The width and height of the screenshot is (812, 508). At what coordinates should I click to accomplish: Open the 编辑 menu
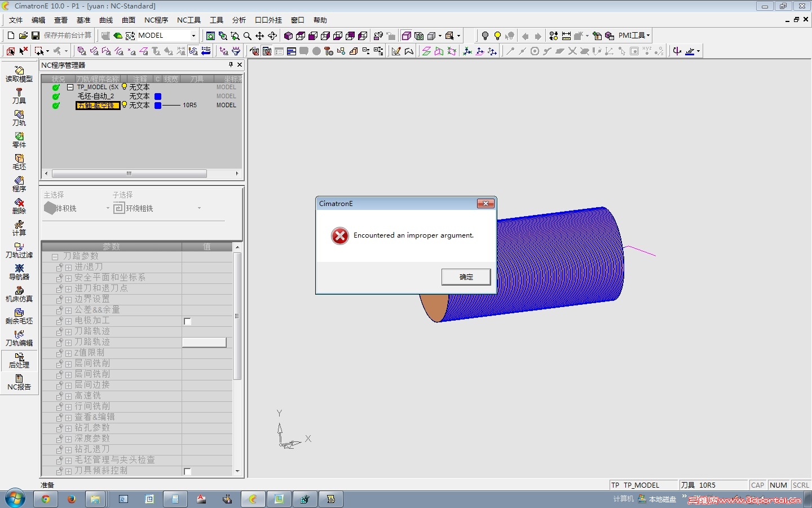point(38,20)
